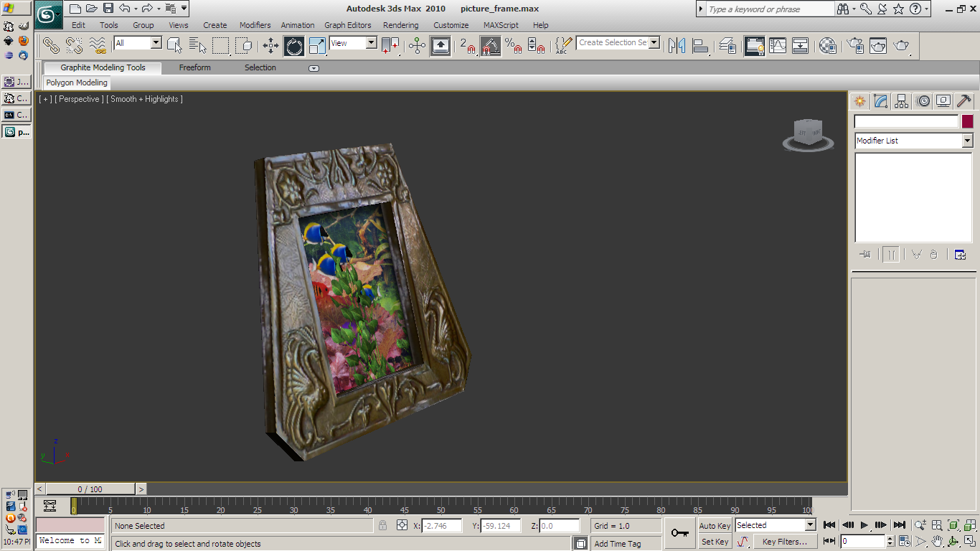Screen dimensions: 980x551
Task: Open the Render Setup teapot icon
Action: pyautogui.click(x=854, y=46)
